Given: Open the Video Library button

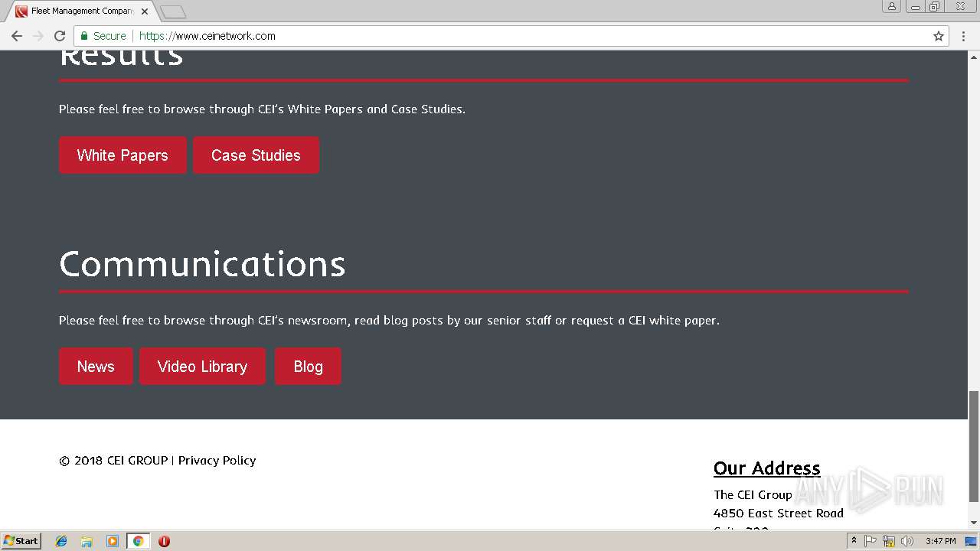Looking at the screenshot, I should (202, 367).
